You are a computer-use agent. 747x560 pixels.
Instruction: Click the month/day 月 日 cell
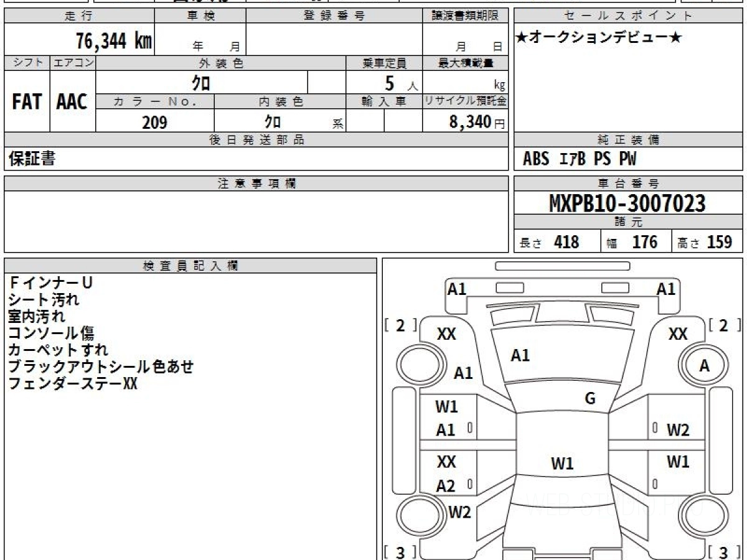[465, 40]
